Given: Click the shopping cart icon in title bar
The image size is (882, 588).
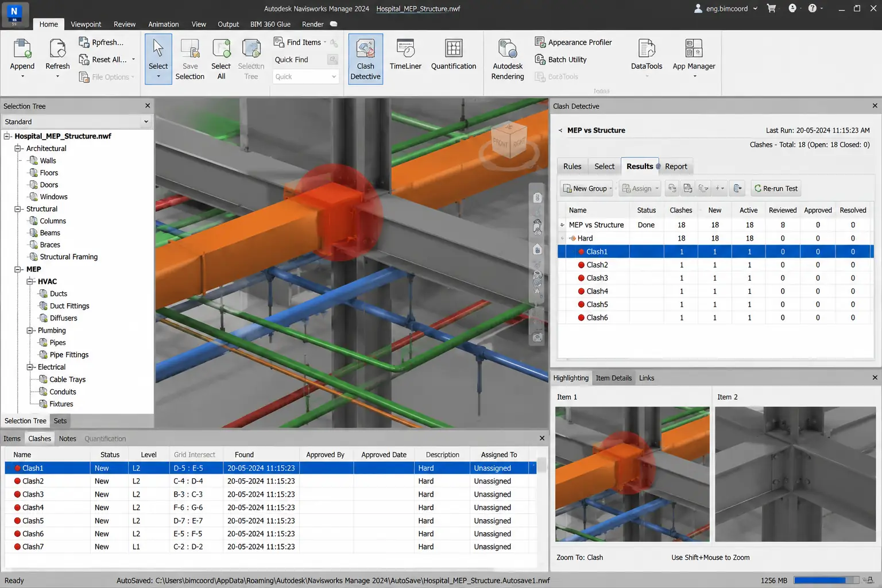Looking at the screenshot, I should coord(771,8).
